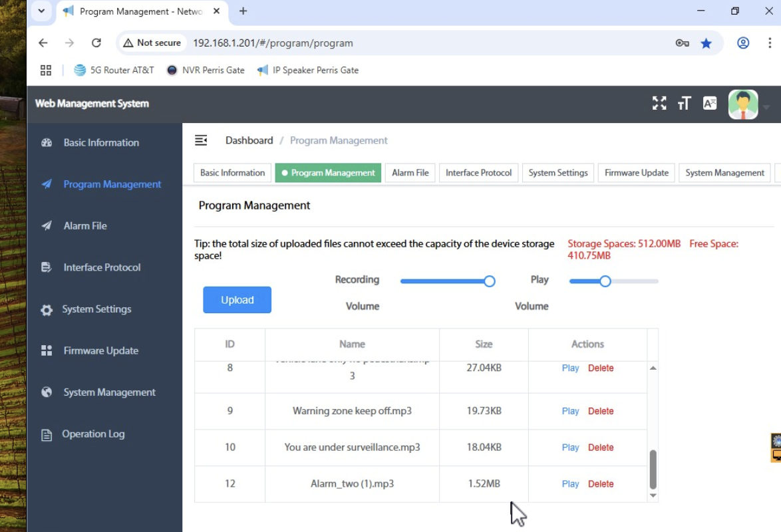This screenshot has height=532, width=781.
Task: Switch to the System Management tab
Action: click(724, 173)
